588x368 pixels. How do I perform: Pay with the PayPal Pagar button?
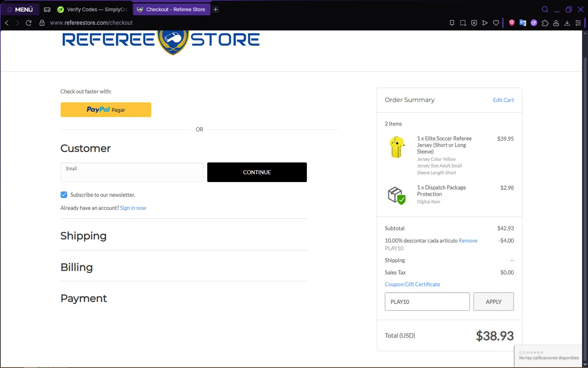coord(106,109)
